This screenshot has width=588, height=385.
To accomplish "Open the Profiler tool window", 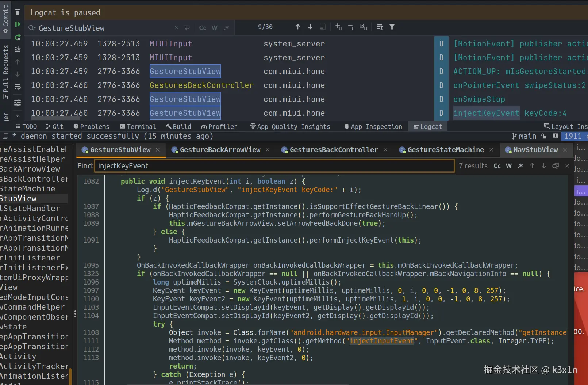I will [219, 126].
